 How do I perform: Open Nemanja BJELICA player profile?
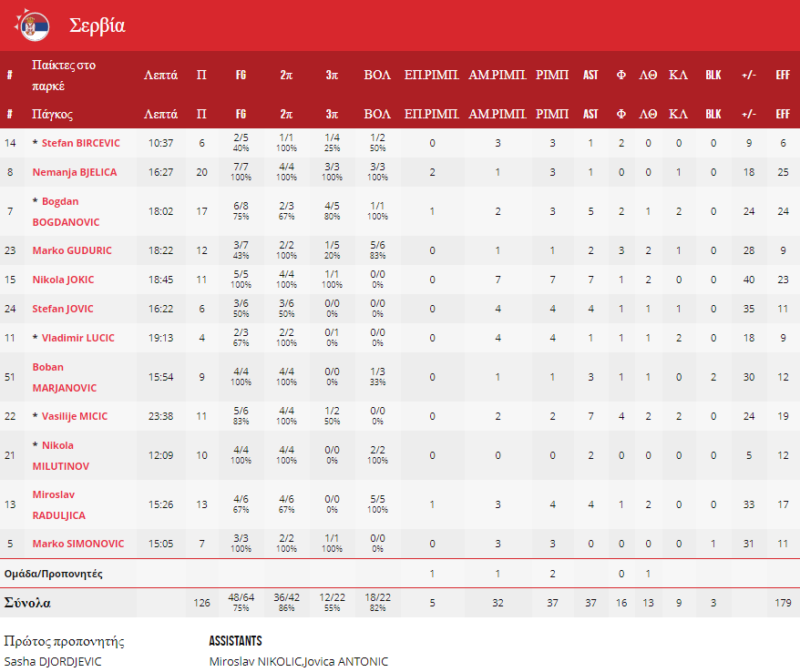(75, 172)
